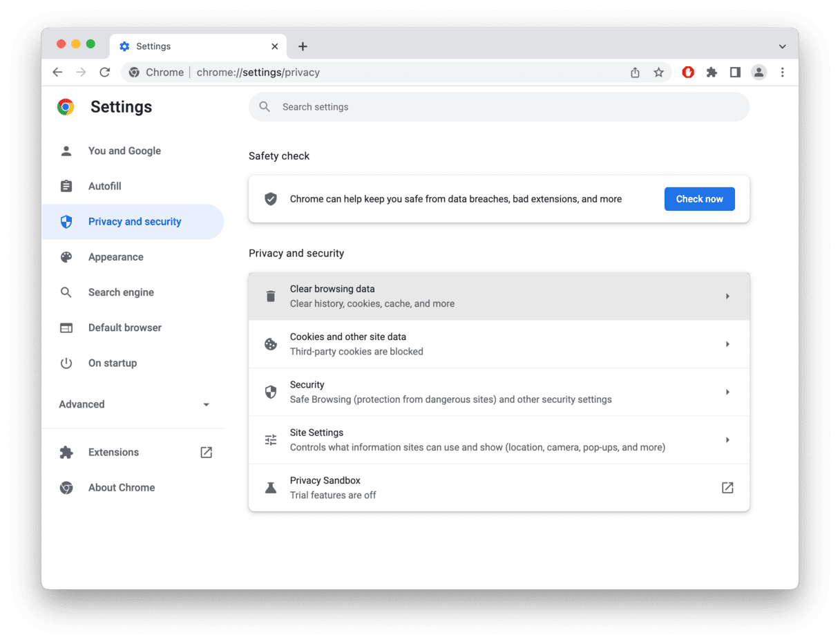
Task: Go to Search engine settings
Action: [x=121, y=292]
